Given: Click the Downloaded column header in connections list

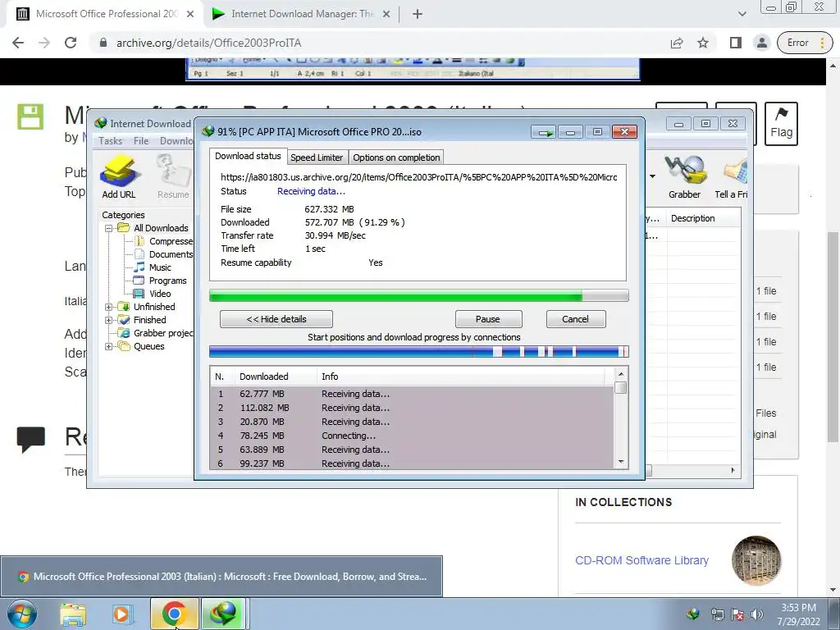Looking at the screenshot, I should coord(276,377).
